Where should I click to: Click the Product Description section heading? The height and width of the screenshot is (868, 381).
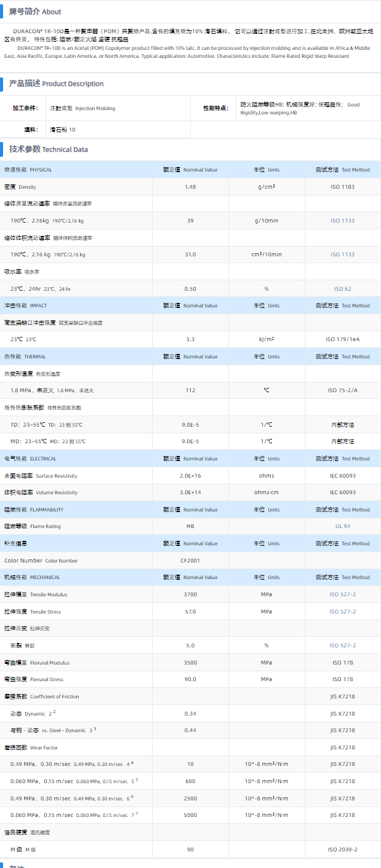(56, 84)
